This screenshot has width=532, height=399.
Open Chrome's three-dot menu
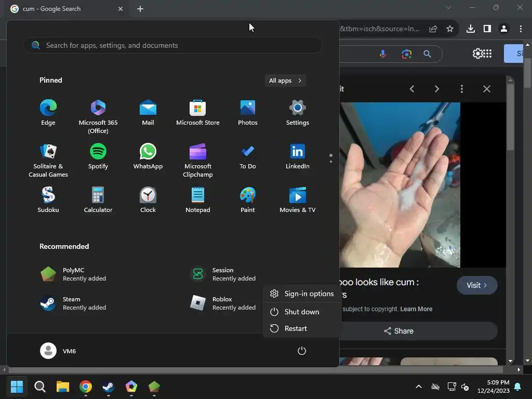point(521,29)
